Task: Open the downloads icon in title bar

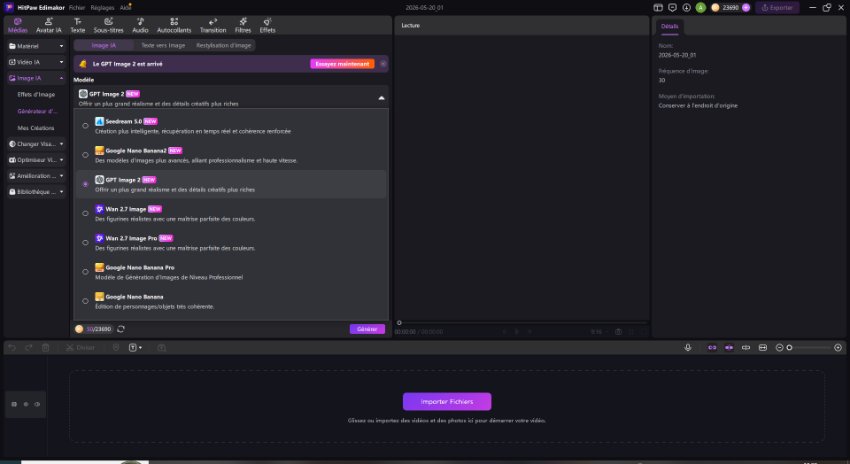Action: tap(686, 8)
